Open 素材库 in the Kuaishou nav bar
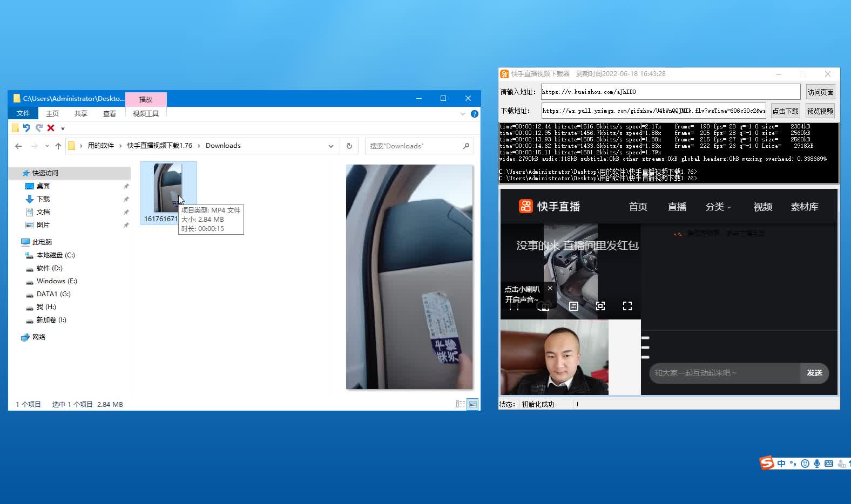This screenshot has height=504, width=851. coord(805,207)
